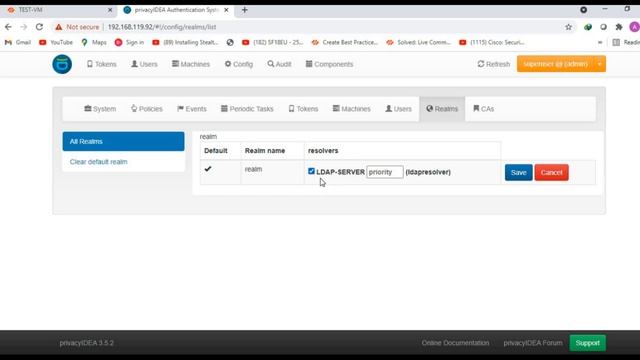Click the realm name cell 'realm'
Image resolution: width=640 pixels, height=360 pixels.
coord(253,169)
